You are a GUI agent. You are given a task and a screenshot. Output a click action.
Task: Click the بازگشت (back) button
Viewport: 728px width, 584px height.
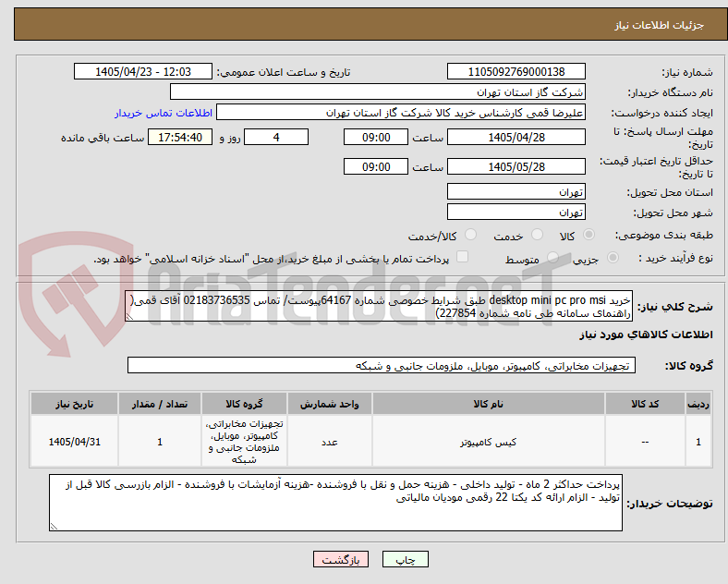341,559
